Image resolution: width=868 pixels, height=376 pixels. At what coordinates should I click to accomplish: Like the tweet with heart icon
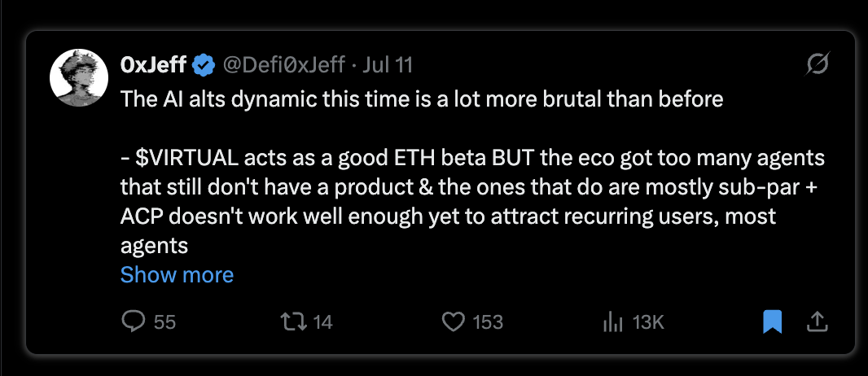(454, 321)
